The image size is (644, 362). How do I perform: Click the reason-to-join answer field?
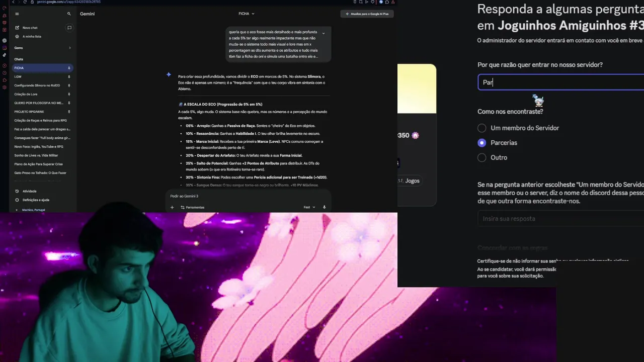(560, 82)
